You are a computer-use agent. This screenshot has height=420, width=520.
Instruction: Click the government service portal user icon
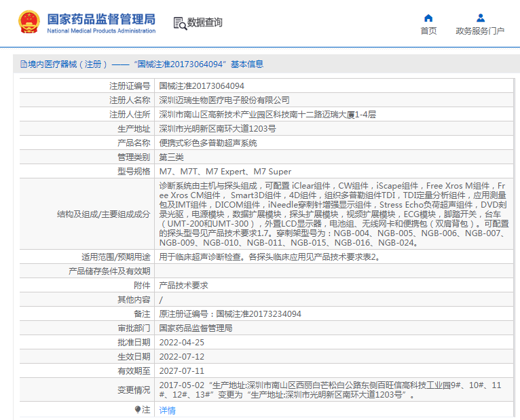pyautogui.click(x=480, y=18)
